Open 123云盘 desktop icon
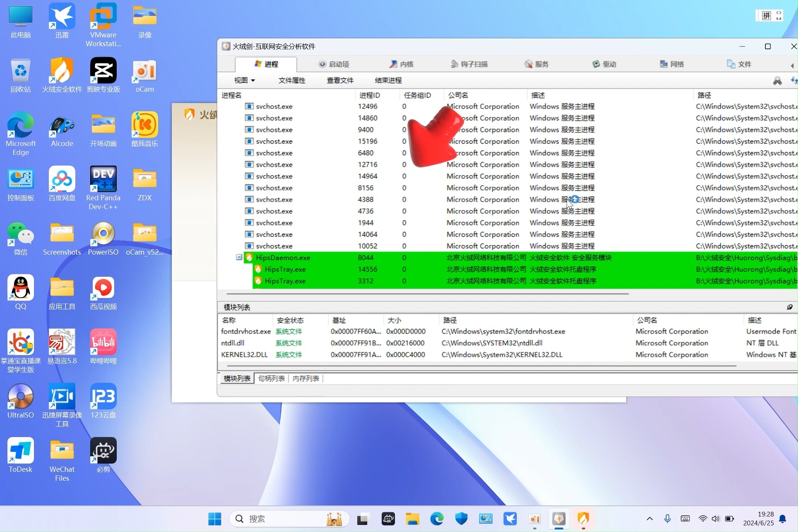The height and width of the screenshot is (532, 798). pos(103,400)
